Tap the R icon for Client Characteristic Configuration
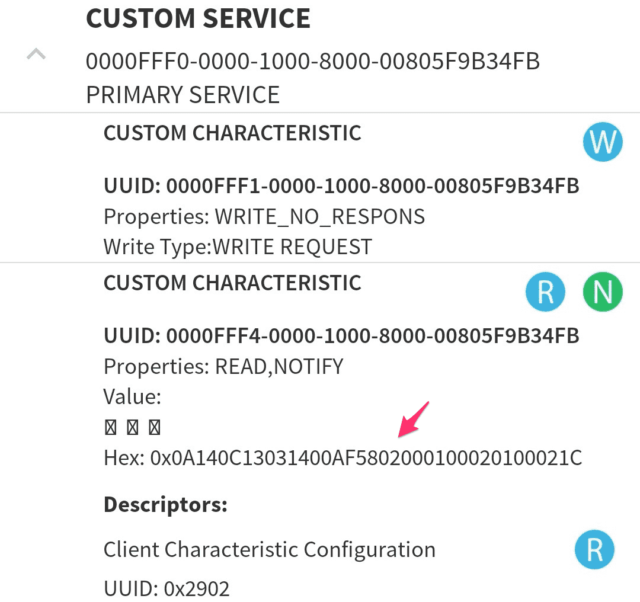This screenshot has height=602, width=640. (x=594, y=549)
